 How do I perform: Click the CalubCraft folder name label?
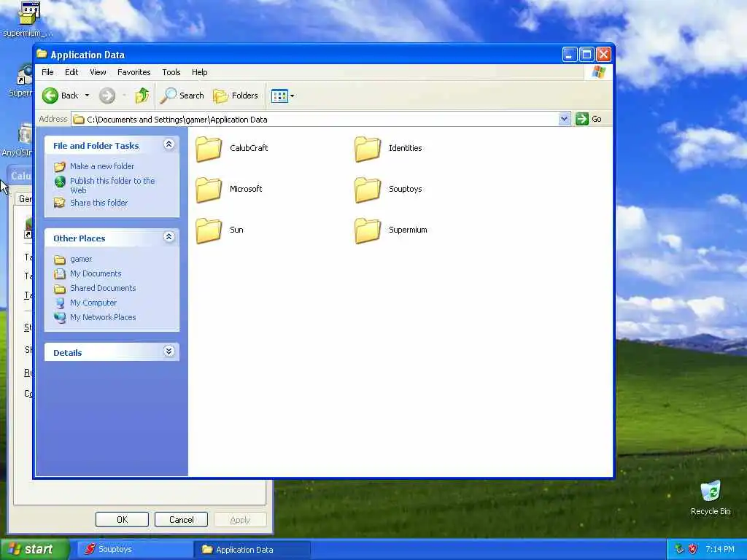[x=249, y=147]
